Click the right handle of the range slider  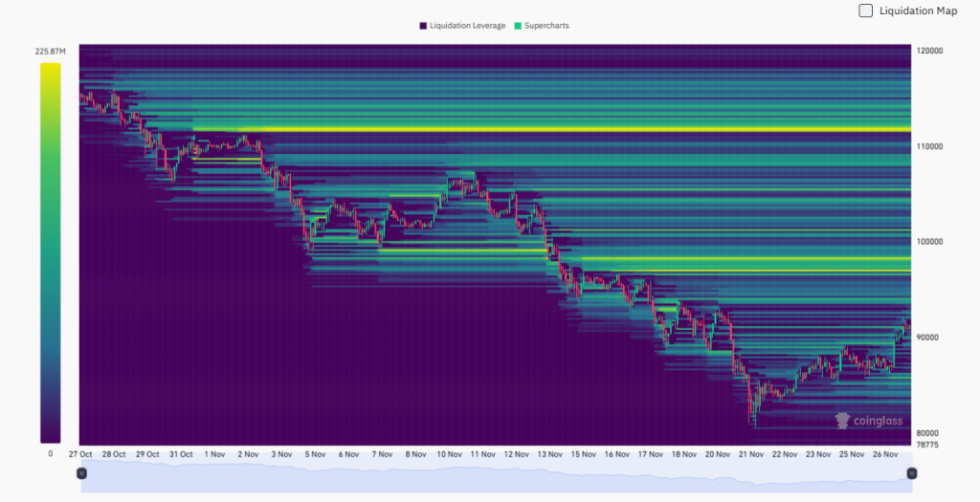[x=911, y=473]
